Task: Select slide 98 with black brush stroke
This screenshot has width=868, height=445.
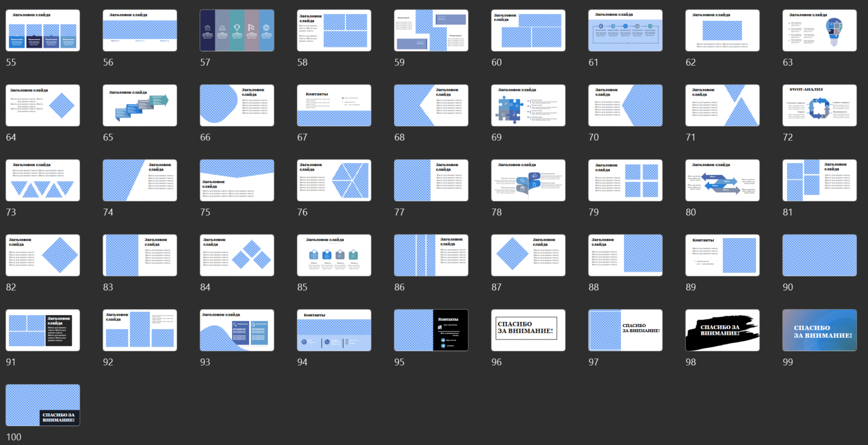Action: (722, 330)
